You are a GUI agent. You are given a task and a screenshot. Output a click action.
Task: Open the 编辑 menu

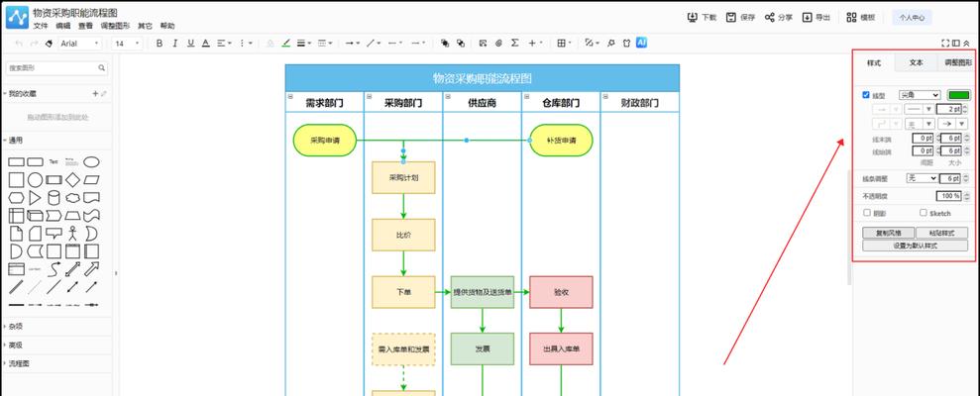63,26
